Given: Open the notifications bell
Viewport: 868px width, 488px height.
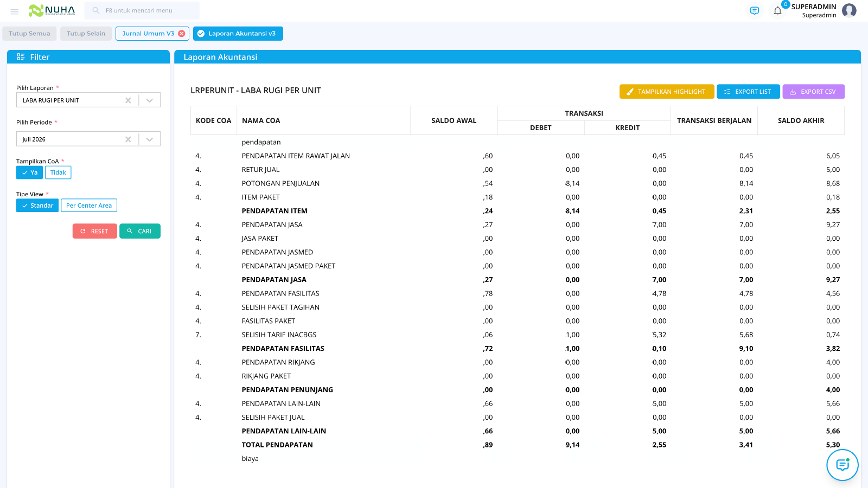Looking at the screenshot, I should pos(777,11).
